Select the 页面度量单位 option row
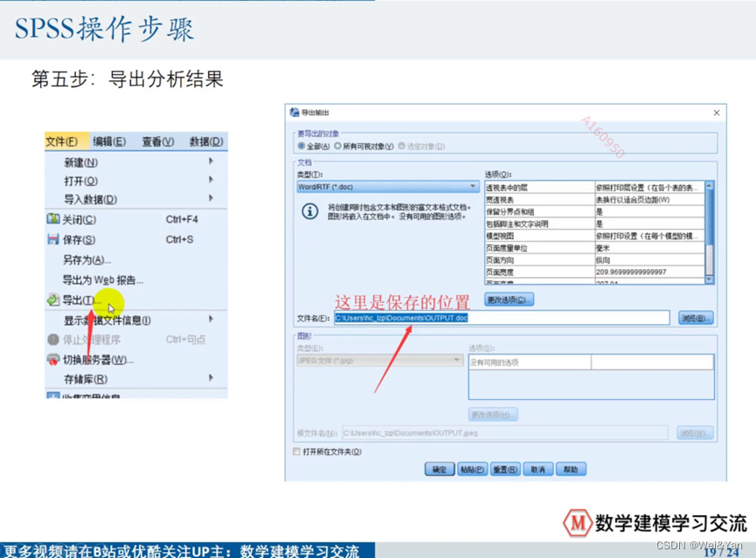Screen dimensions: 756x558 tap(594, 248)
